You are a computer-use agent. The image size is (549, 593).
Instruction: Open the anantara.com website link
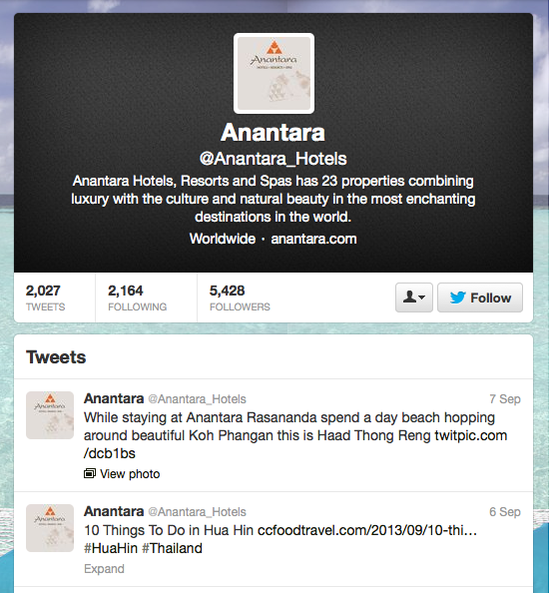point(313,239)
